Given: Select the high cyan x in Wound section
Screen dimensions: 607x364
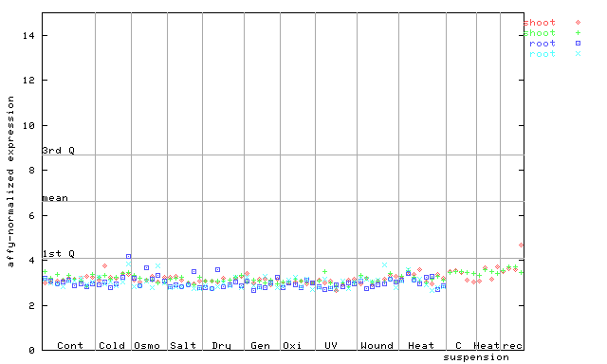Looking at the screenshot, I should pos(384,265).
